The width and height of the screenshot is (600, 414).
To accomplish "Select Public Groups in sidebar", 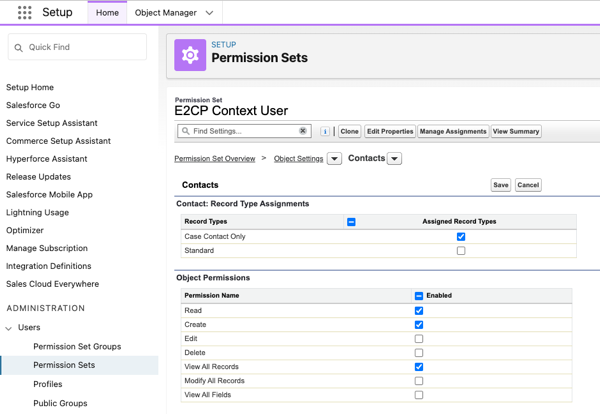I will 60,403.
